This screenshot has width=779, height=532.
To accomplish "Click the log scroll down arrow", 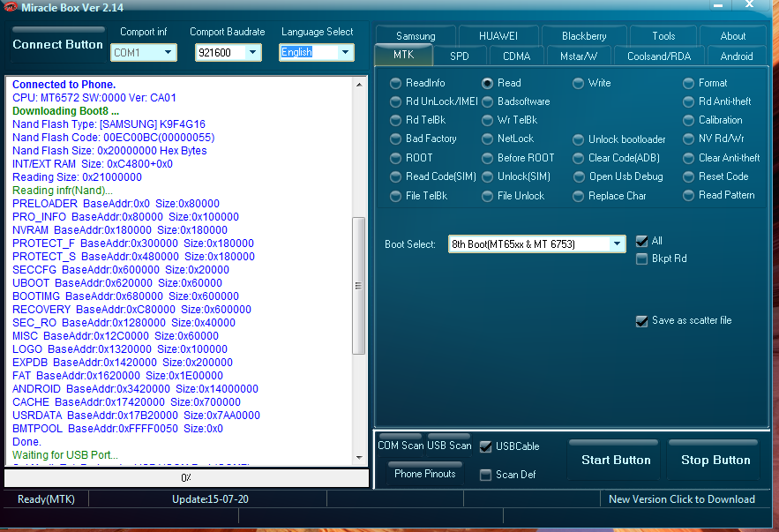I will 359,458.
